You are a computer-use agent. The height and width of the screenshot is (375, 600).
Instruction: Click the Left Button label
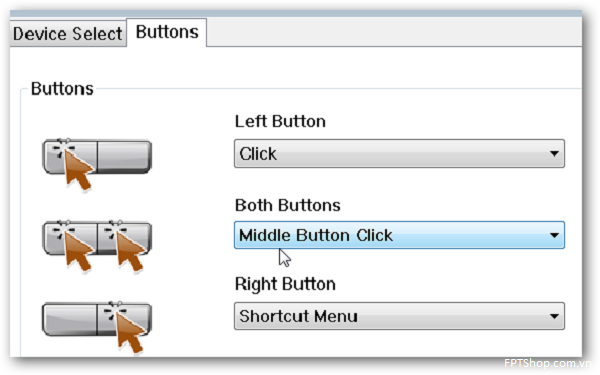[x=280, y=121]
